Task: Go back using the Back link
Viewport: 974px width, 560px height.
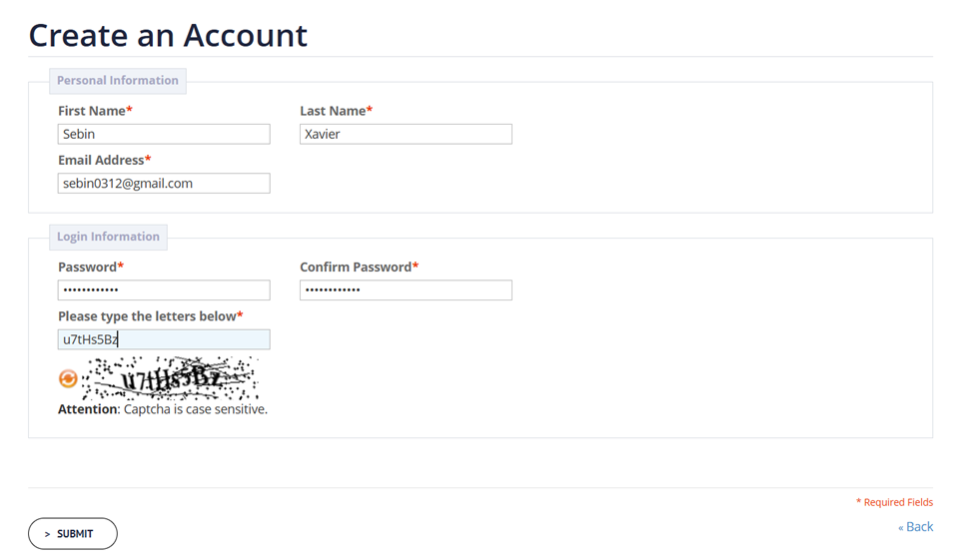Action: [916, 526]
